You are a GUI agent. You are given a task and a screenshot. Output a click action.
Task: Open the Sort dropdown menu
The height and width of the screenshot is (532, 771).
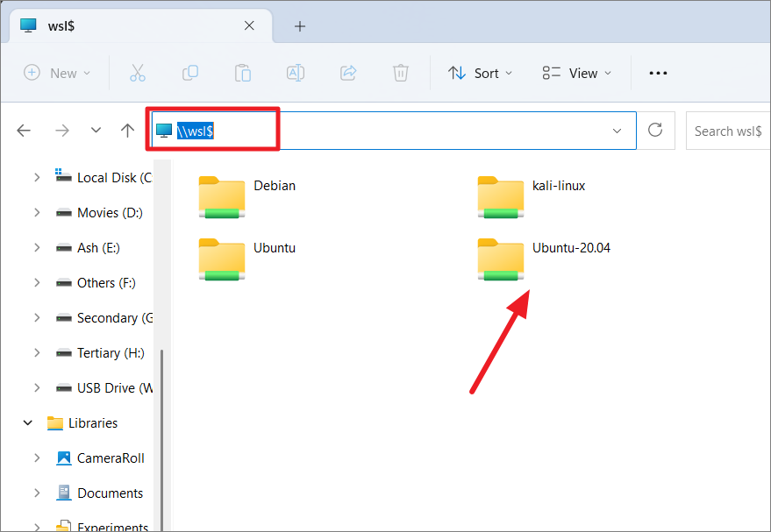coord(481,74)
